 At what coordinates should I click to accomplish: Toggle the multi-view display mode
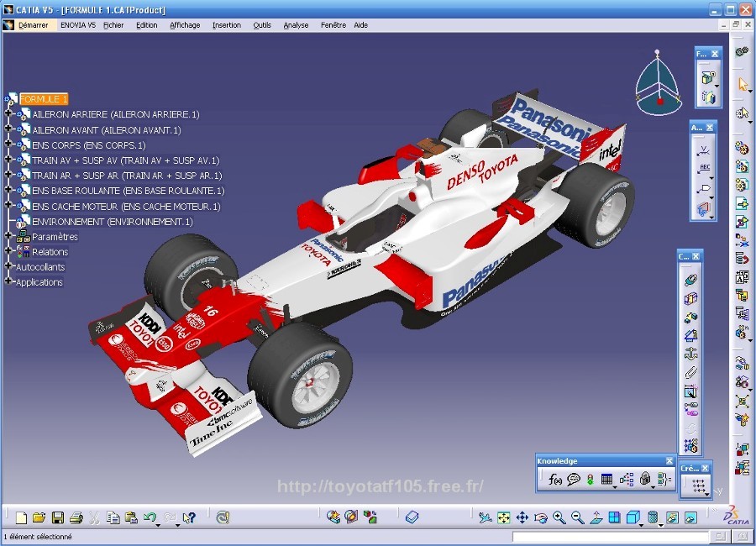pos(614,517)
